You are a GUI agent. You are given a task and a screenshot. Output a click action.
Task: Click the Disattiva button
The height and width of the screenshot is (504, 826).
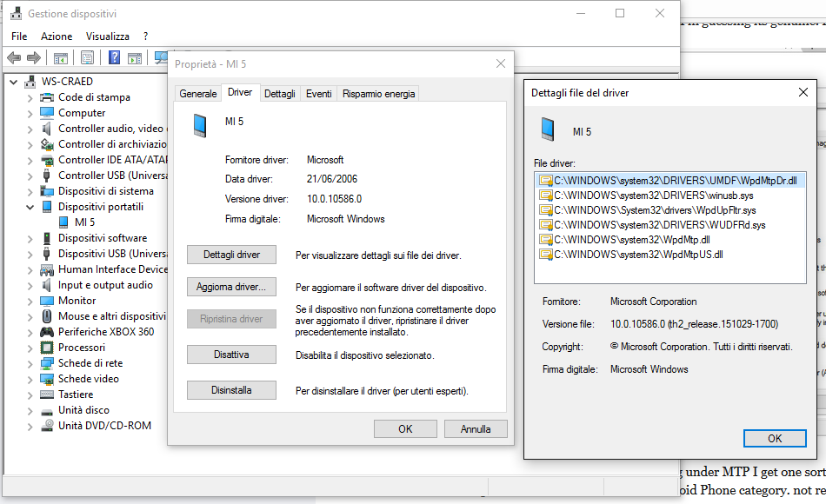click(x=232, y=355)
